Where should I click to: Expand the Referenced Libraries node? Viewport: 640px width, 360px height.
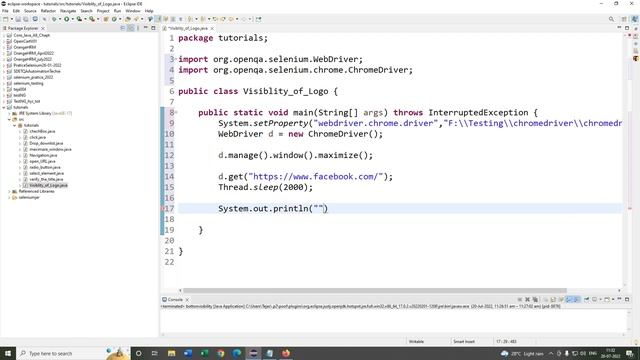point(9,191)
